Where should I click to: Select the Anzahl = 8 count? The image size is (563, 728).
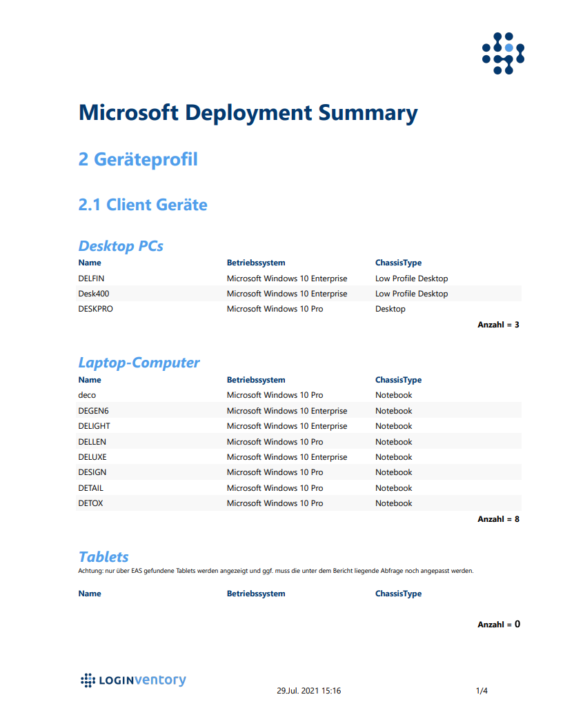498,520
